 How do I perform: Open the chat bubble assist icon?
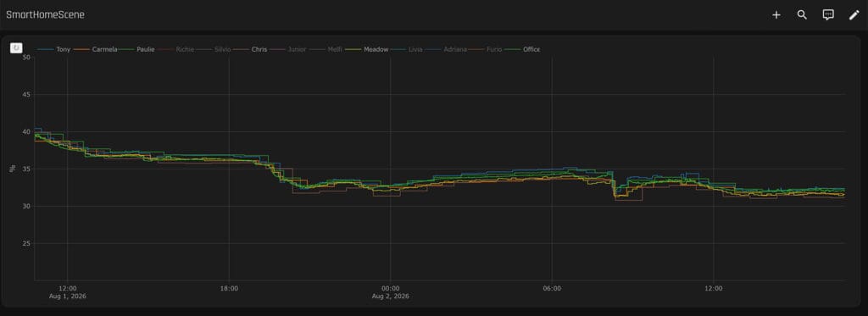(828, 15)
